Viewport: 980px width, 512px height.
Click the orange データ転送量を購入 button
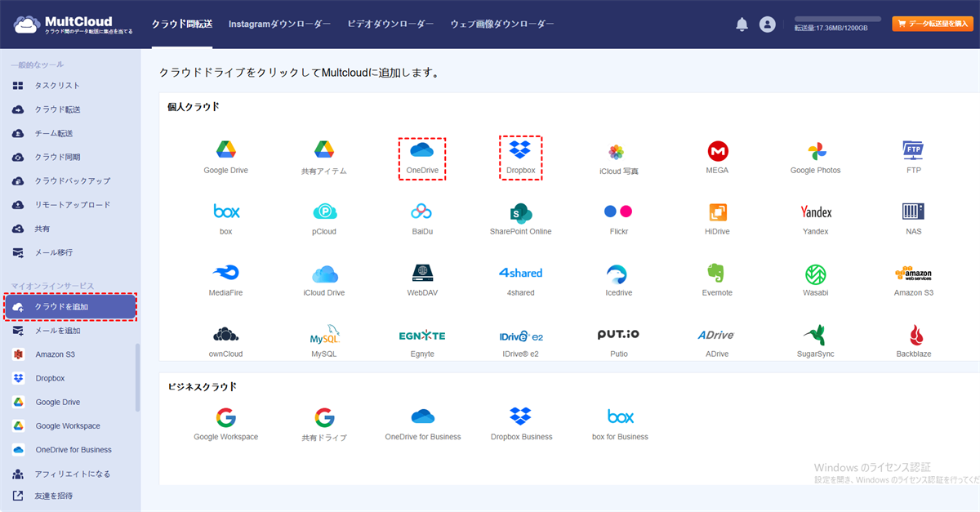[x=932, y=24]
